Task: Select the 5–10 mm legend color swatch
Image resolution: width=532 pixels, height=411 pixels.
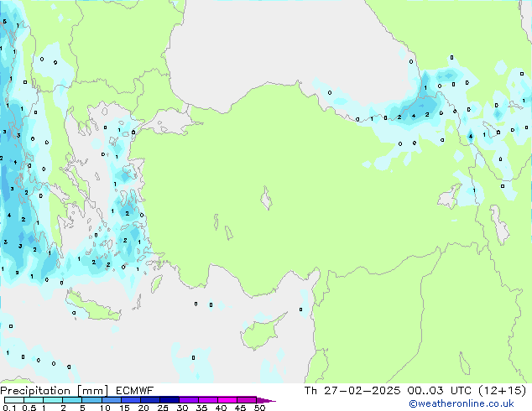Action: click(x=92, y=400)
